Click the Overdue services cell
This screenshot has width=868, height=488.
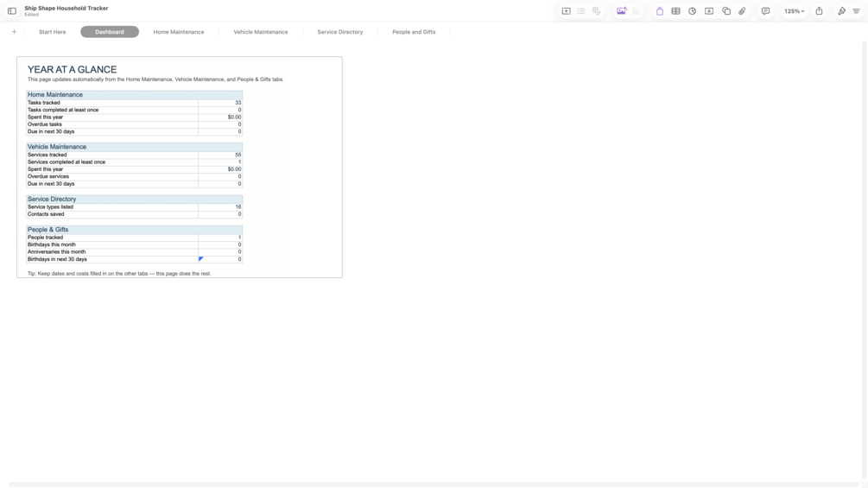coord(111,176)
